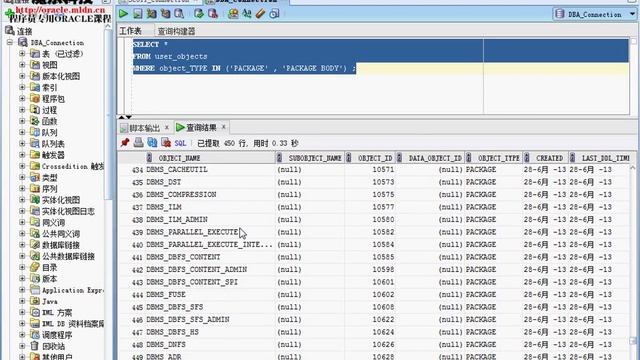This screenshot has width=640, height=360.
Task: Select the 目录 directories tree item
Action: [x=49, y=268]
